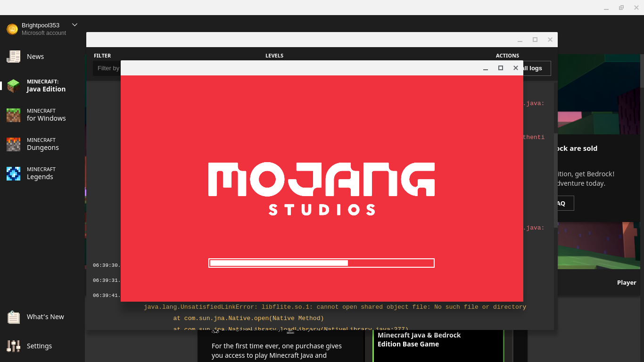This screenshot has width=644, height=362.
Task: Click the Mojang loading progress bar
Action: pos(322,263)
